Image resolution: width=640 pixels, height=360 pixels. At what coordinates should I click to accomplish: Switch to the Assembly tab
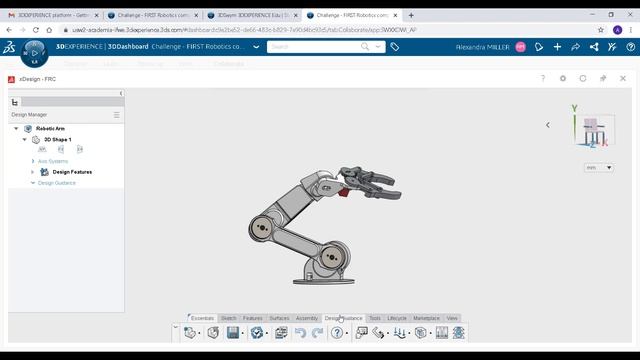tap(307, 318)
